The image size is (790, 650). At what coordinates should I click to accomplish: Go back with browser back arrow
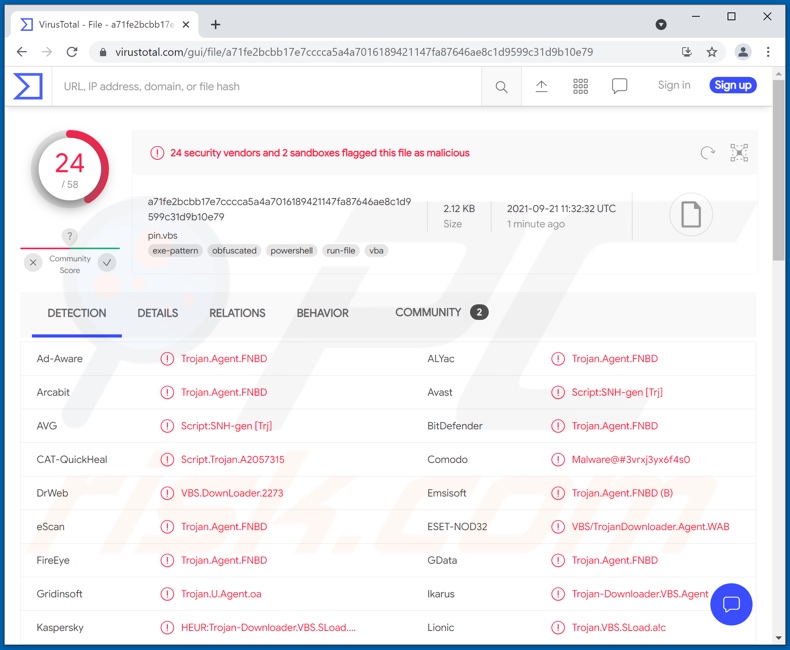point(22,52)
